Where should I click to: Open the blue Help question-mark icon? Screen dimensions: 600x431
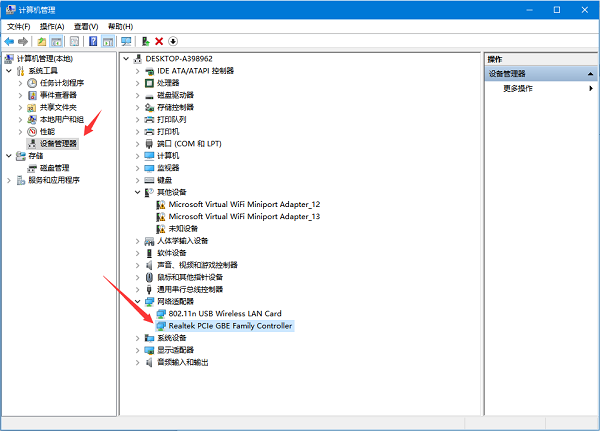(93, 41)
